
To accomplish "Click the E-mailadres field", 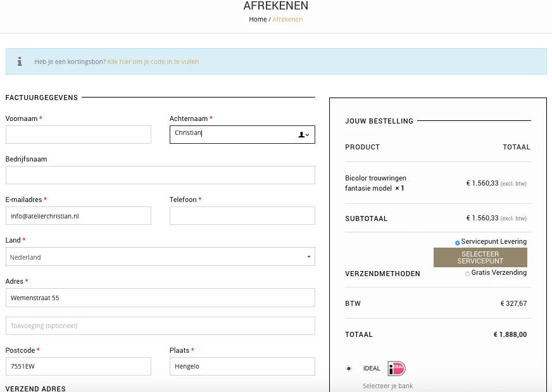I will (78, 215).
